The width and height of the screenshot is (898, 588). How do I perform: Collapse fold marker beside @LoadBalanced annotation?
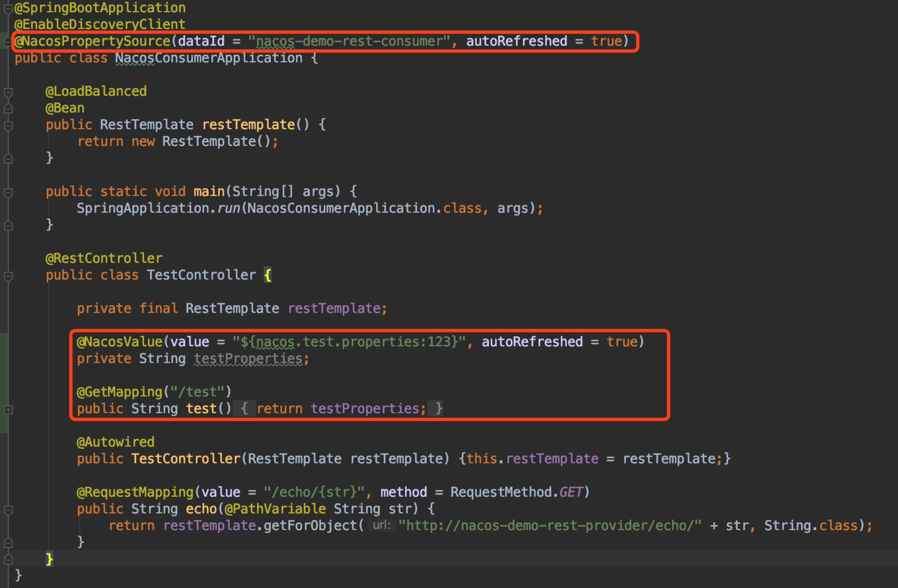8,92
